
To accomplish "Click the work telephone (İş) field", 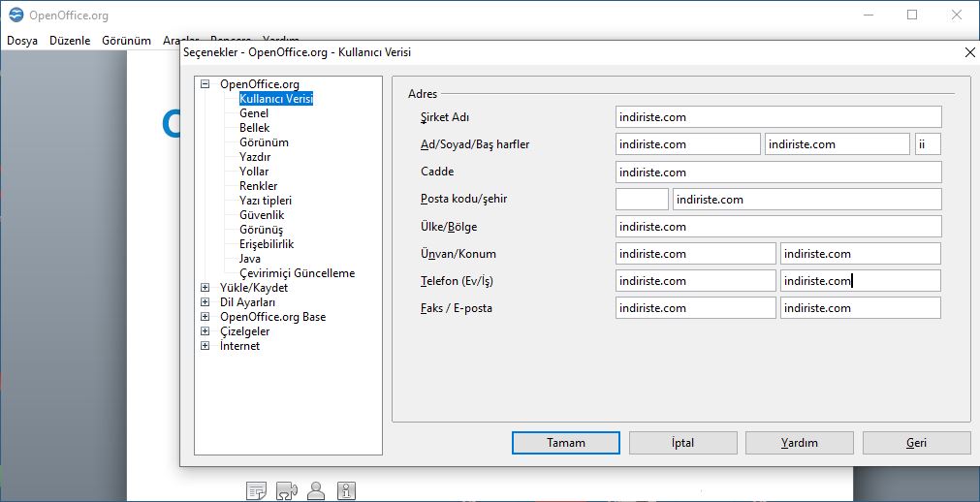I will pos(861,281).
